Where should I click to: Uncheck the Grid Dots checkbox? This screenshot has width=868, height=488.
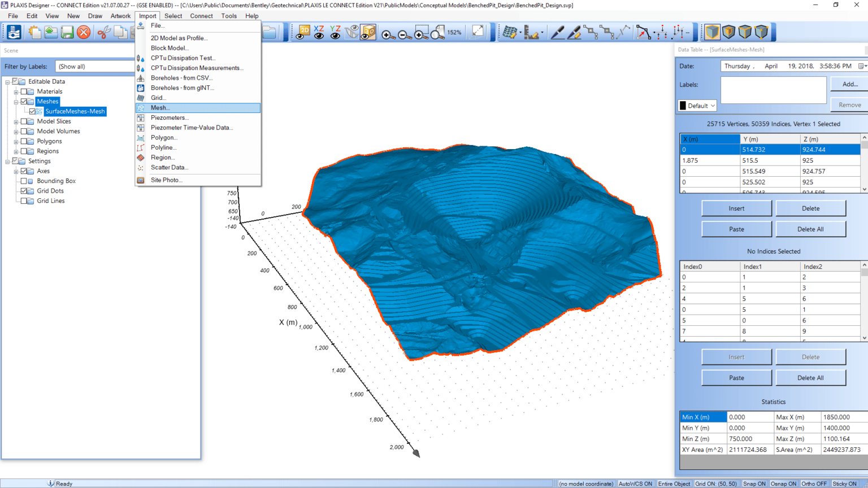click(x=24, y=191)
